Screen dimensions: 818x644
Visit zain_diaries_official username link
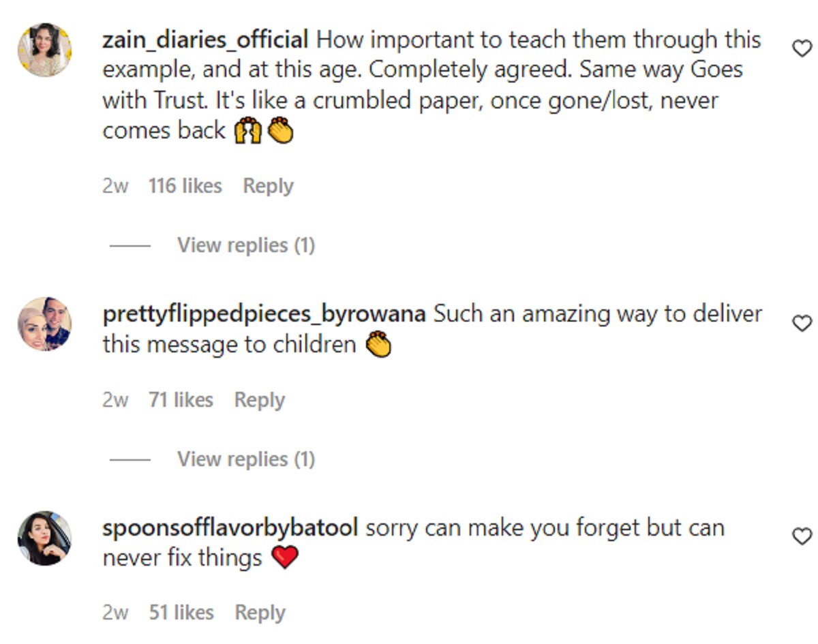click(x=205, y=40)
